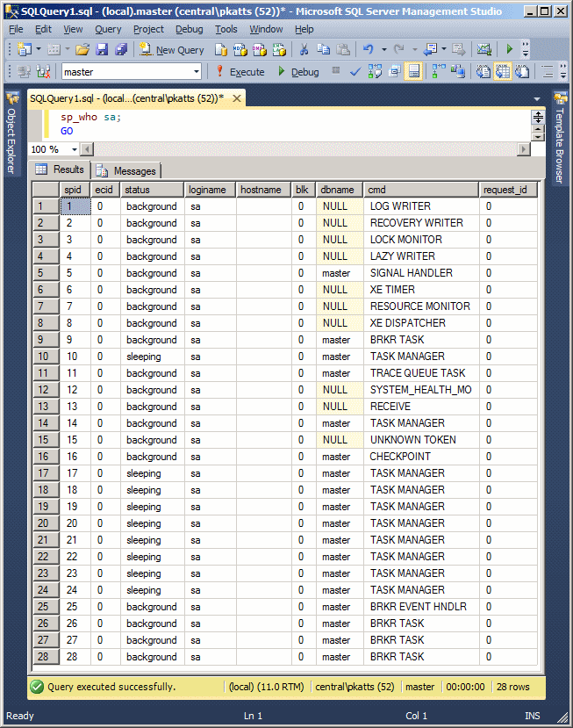573x728 pixels.
Task: Click the cmd column header
Action: point(420,190)
